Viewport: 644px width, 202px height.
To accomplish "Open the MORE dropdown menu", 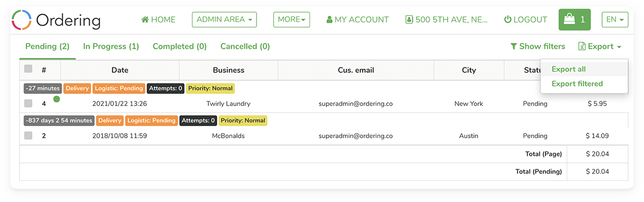I will [x=292, y=20].
